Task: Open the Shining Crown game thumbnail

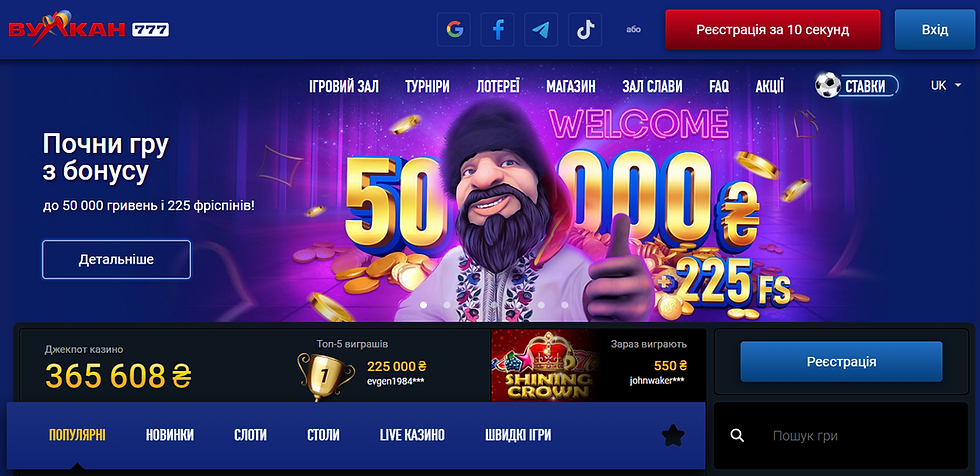Action: point(544,365)
